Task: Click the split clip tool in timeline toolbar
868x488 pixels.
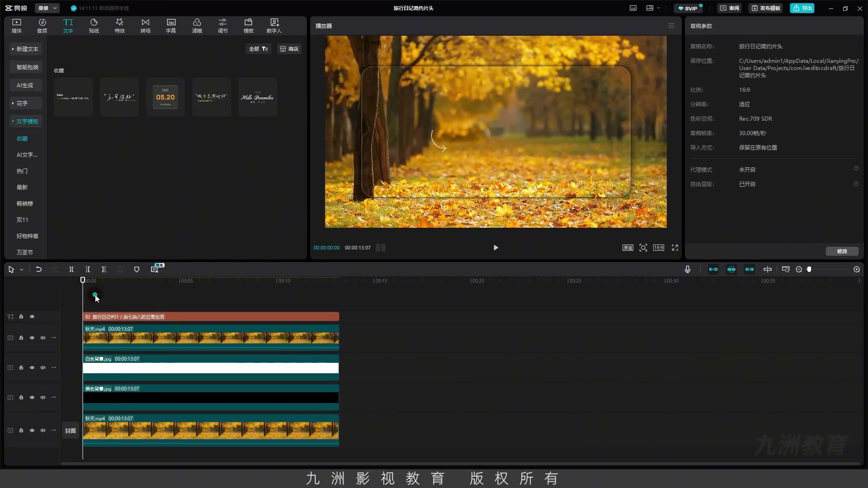Action: pyautogui.click(x=71, y=269)
